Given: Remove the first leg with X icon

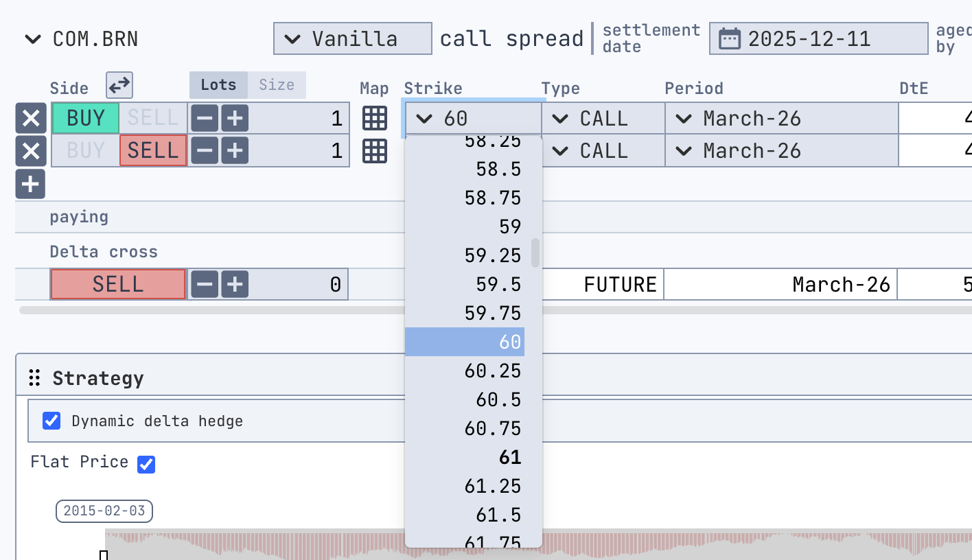Looking at the screenshot, I should [x=31, y=119].
